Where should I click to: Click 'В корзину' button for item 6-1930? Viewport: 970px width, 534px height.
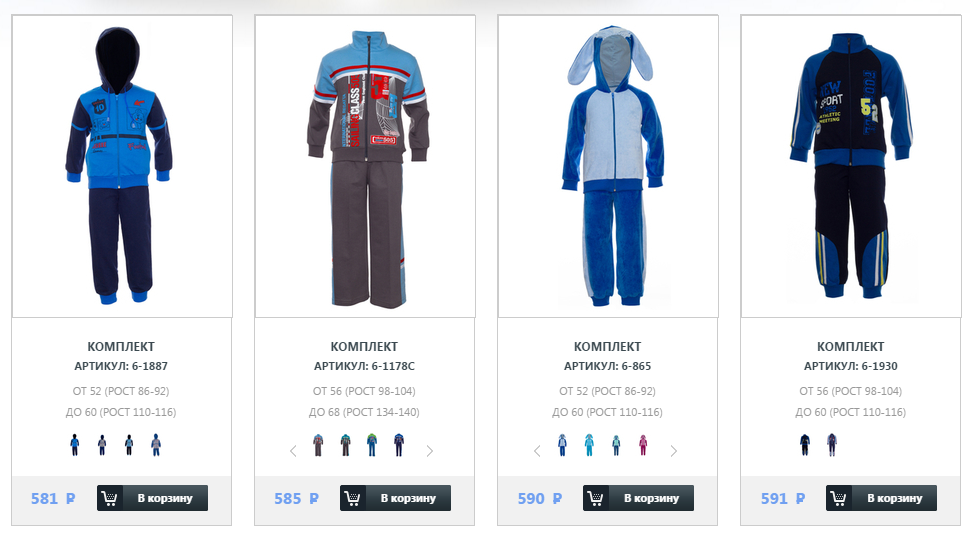tap(882, 498)
